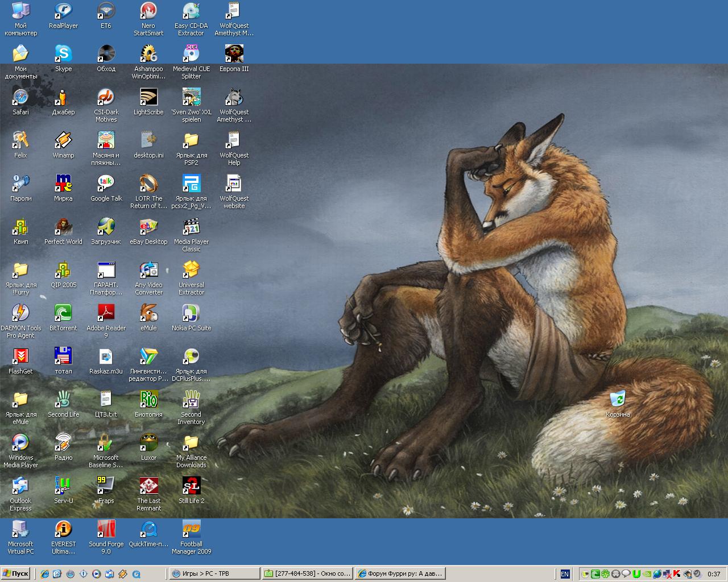
Task: Launch Nero StartSmart shortcut
Action: click(148, 11)
